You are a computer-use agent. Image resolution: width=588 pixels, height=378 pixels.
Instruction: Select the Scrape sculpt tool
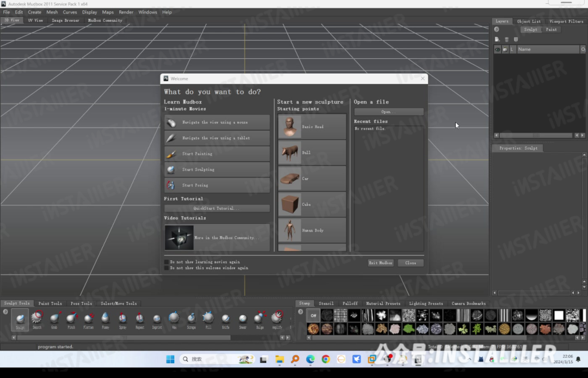(x=191, y=320)
